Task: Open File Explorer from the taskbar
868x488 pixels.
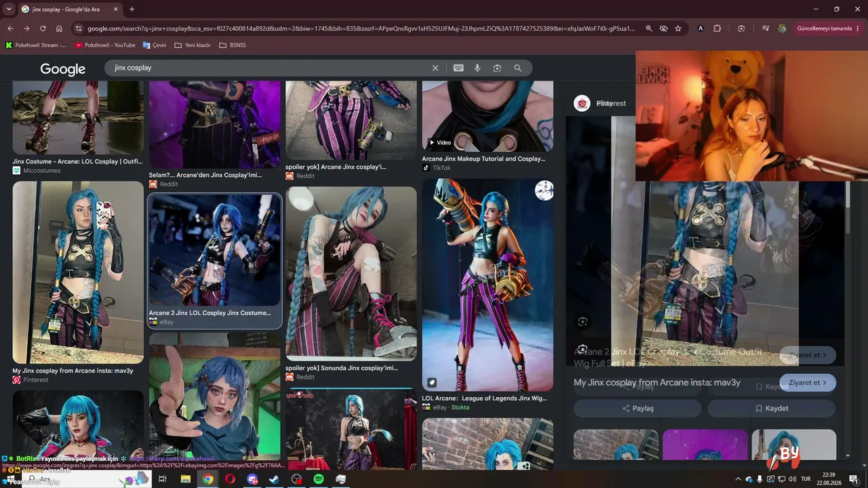Action: 185,479
